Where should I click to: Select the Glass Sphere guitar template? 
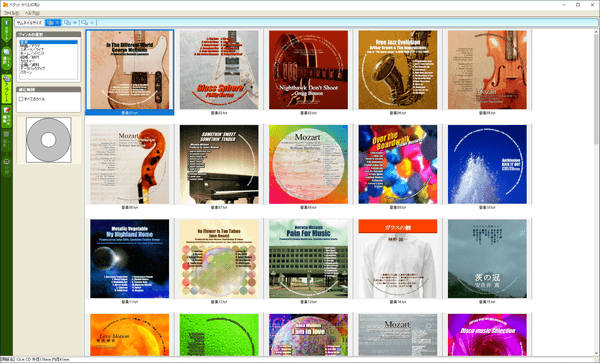click(x=219, y=70)
